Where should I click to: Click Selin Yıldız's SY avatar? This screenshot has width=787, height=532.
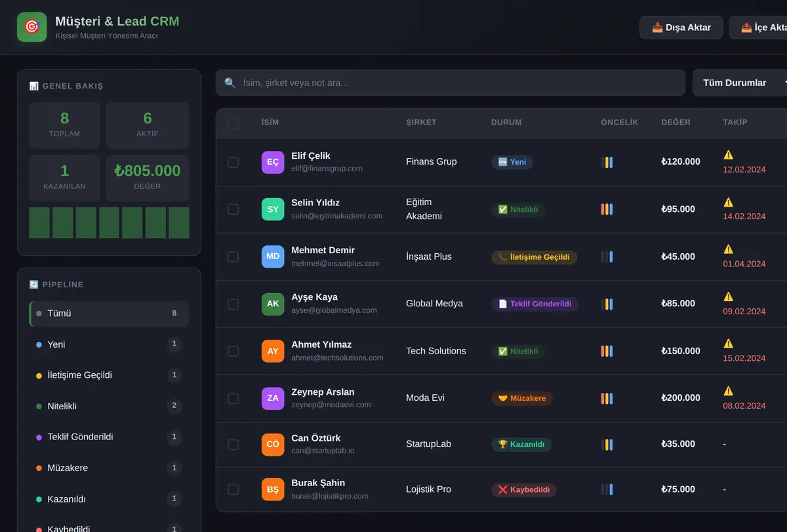pyautogui.click(x=273, y=209)
